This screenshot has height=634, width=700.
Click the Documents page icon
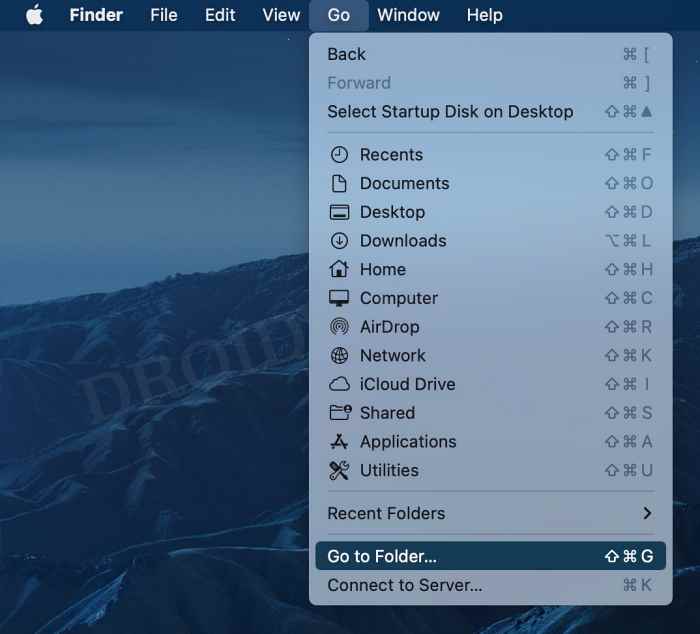click(x=339, y=184)
